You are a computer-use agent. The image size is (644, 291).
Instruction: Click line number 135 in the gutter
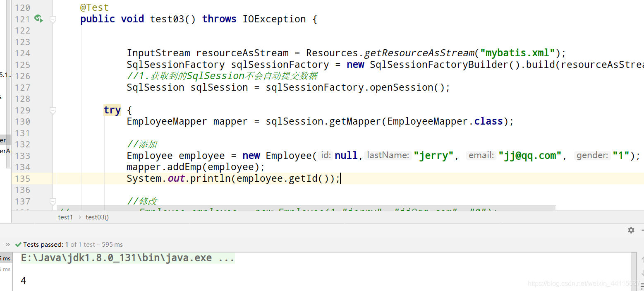[22, 179]
